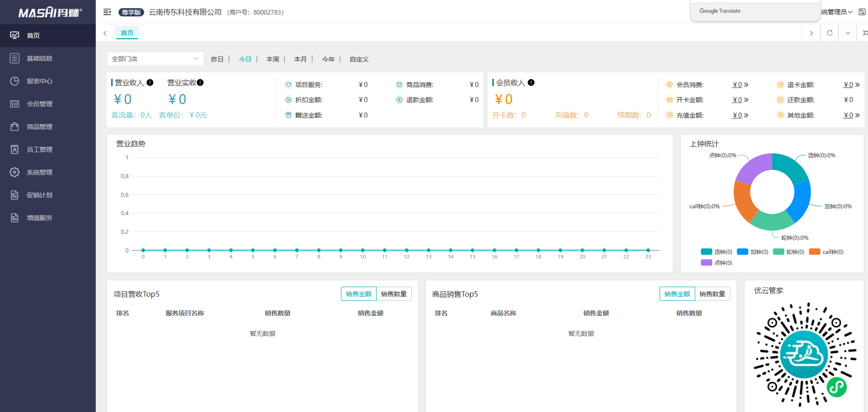Click the refresh page icon
868x412 pixels.
(x=830, y=33)
